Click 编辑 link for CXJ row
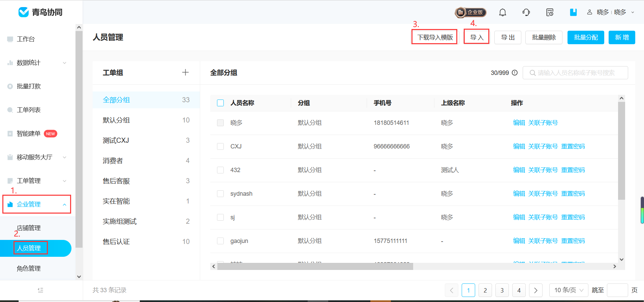Viewport: 644px width, 302px height. click(x=519, y=146)
